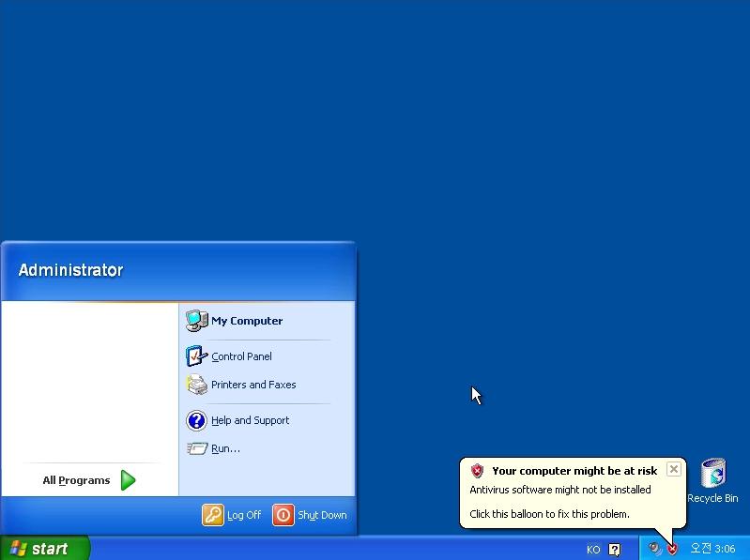
Task: Open the Recycle Bin desktop icon
Action: tap(712, 480)
